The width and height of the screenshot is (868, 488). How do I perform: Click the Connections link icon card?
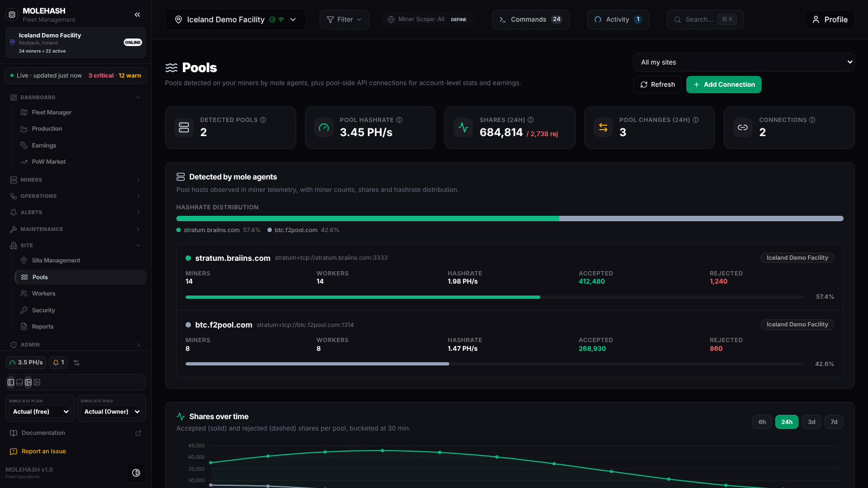point(743,127)
